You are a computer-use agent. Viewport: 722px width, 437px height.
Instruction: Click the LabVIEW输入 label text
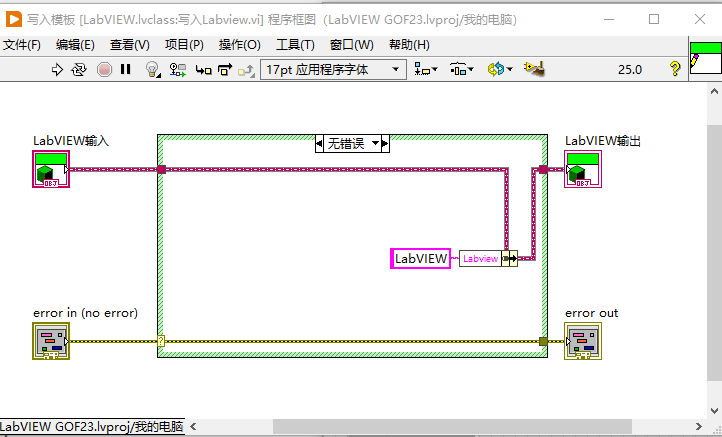pos(71,141)
